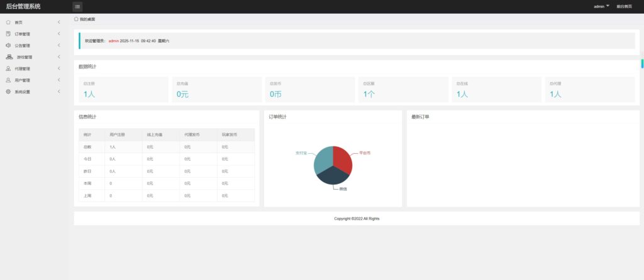The height and width of the screenshot is (280, 644).
Task: Click the 游戏管理 game icon
Action: click(x=9, y=57)
